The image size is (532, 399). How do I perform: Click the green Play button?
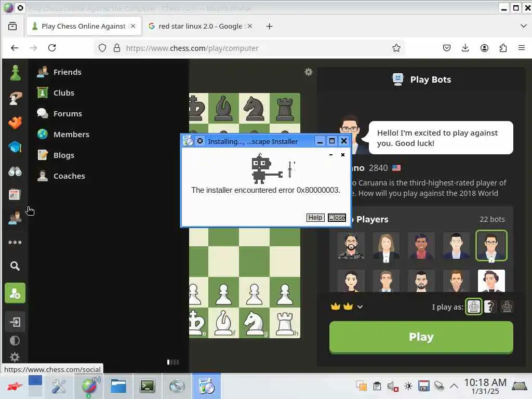[x=421, y=337]
